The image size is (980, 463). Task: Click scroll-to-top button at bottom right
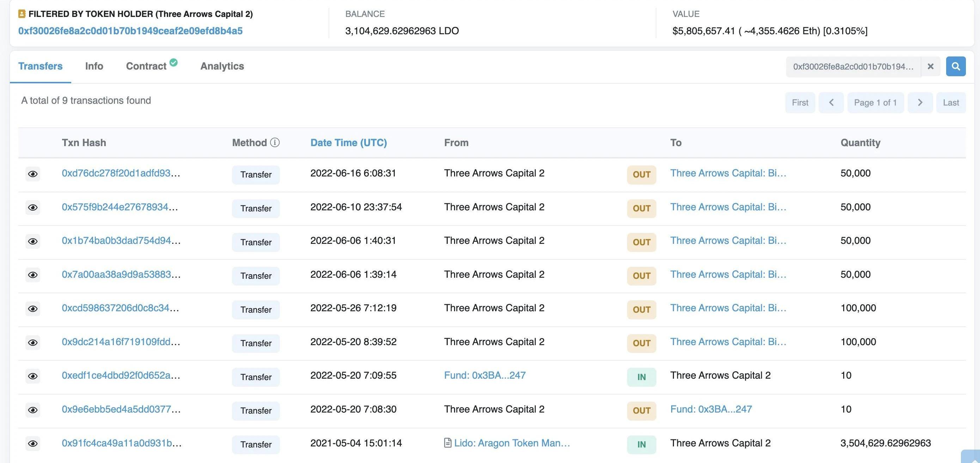point(971,457)
